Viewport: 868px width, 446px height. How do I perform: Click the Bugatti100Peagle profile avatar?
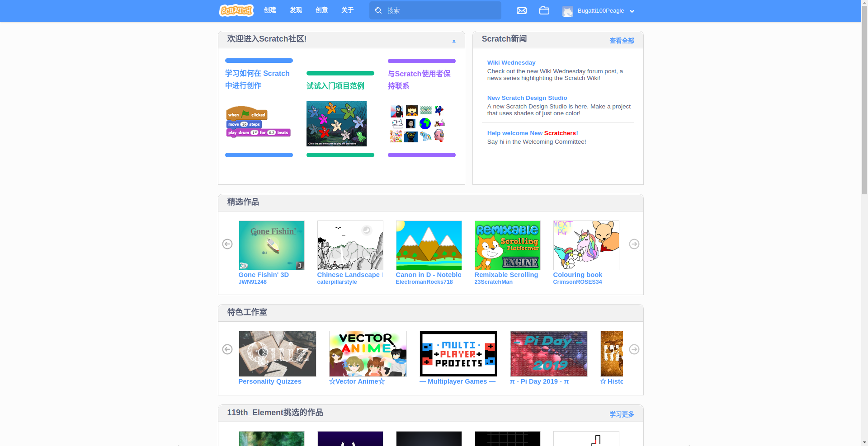point(567,11)
